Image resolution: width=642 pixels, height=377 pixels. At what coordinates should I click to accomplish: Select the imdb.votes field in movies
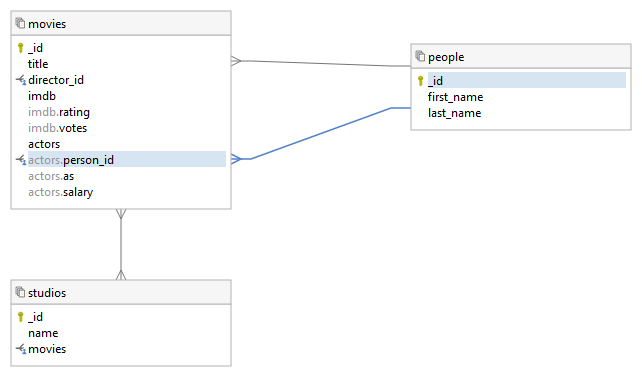[x=58, y=128]
